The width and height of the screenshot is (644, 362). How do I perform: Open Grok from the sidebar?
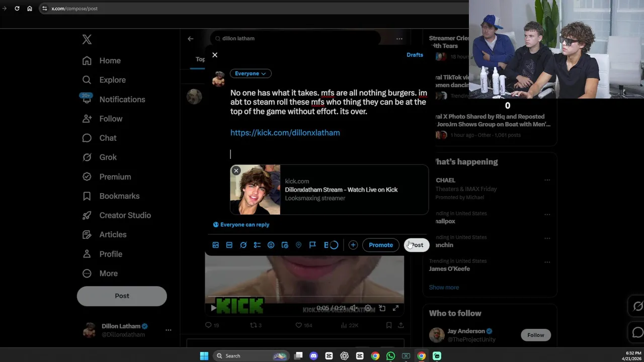pyautogui.click(x=100, y=157)
